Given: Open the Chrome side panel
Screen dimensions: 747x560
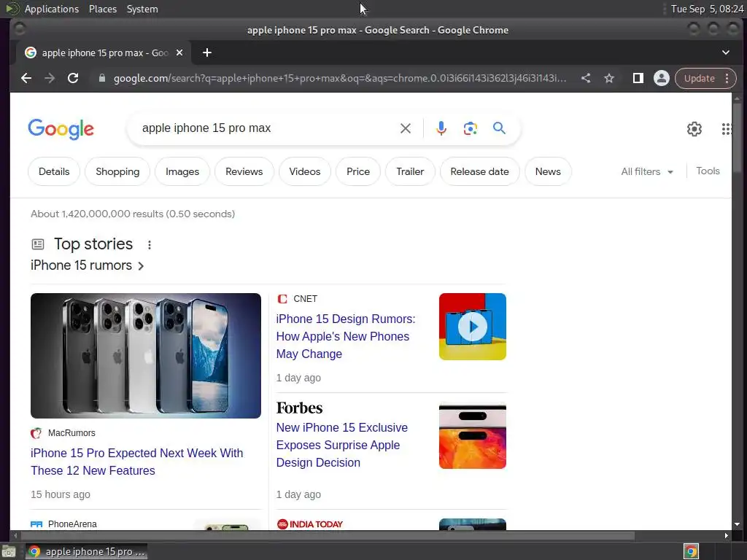Looking at the screenshot, I should click(638, 78).
